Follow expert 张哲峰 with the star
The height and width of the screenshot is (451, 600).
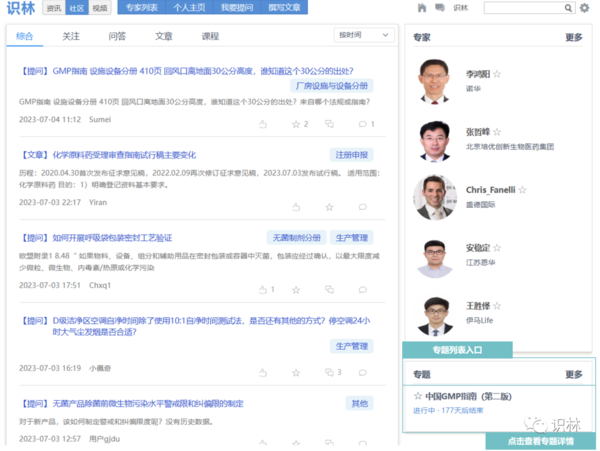click(497, 132)
